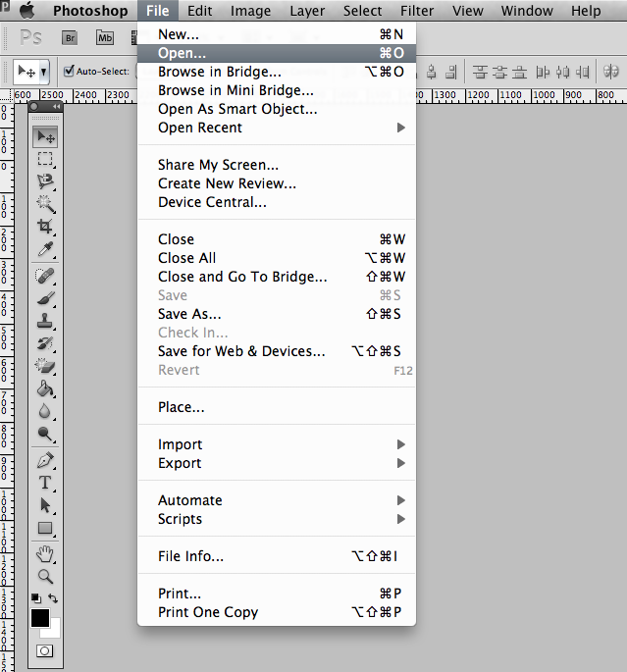Select the Healing Brush bandage tool

pos(45,276)
